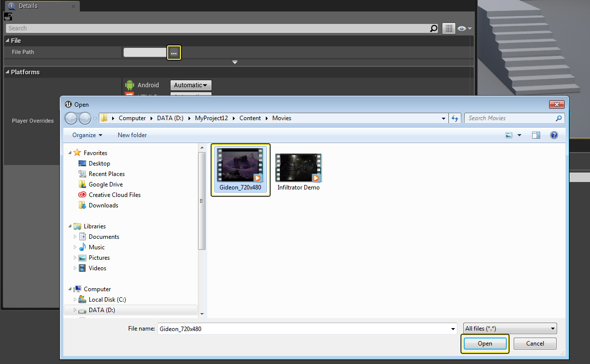Click the Forward navigation arrow

point(85,118)
